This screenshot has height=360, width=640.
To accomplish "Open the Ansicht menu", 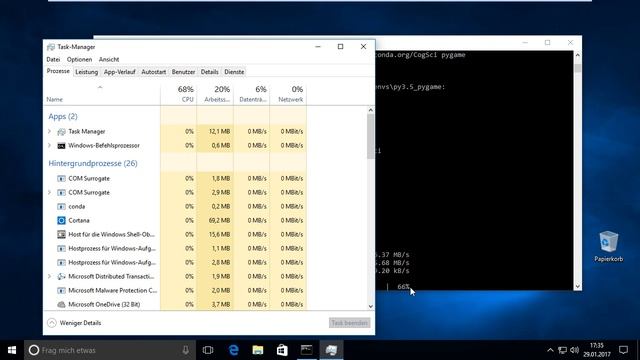I will click(x=109, y=60).
